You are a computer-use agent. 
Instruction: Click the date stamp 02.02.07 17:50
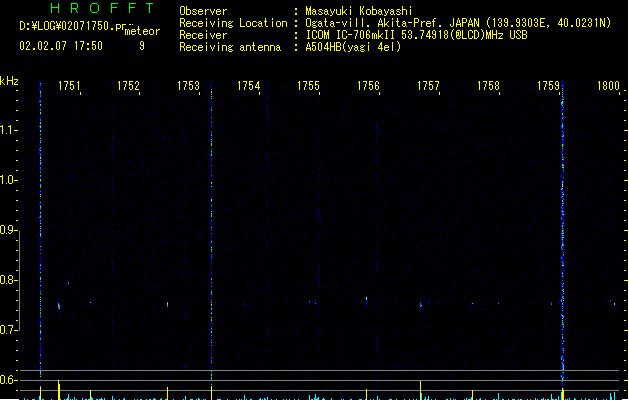[x=61, y=46]
